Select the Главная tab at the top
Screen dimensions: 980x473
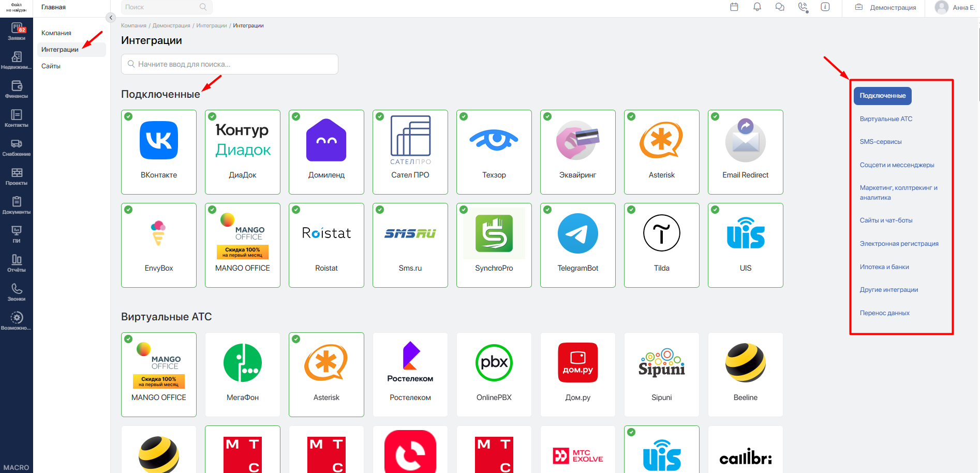53,7
